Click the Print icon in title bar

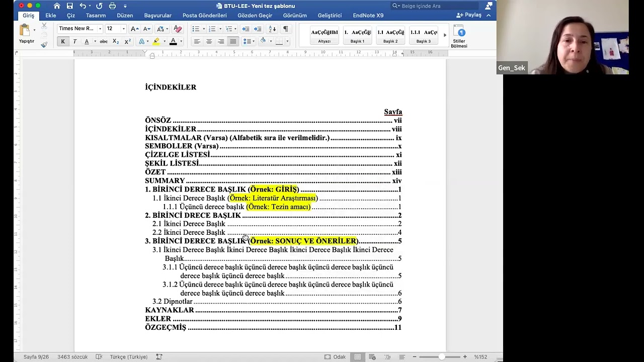(x=112, y=6)
